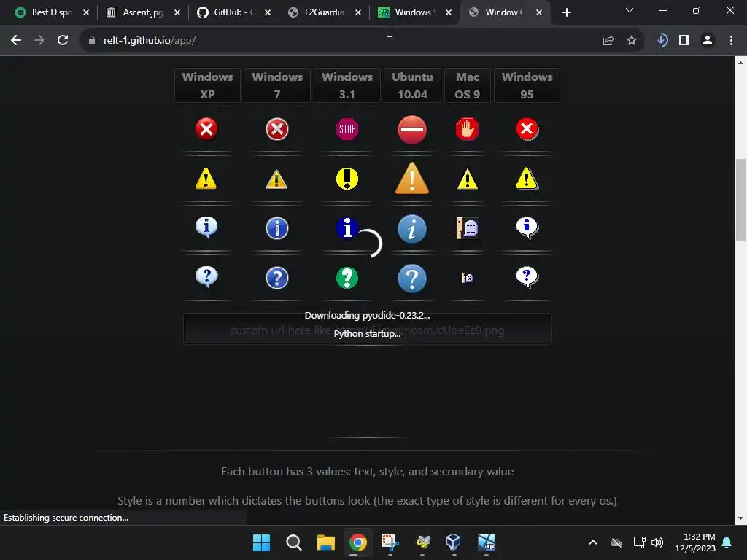Image resolution: width=747 pixels, height=560 pixels.
Task: Select the Windows XP info bubble icon
Action: [206, 227]
